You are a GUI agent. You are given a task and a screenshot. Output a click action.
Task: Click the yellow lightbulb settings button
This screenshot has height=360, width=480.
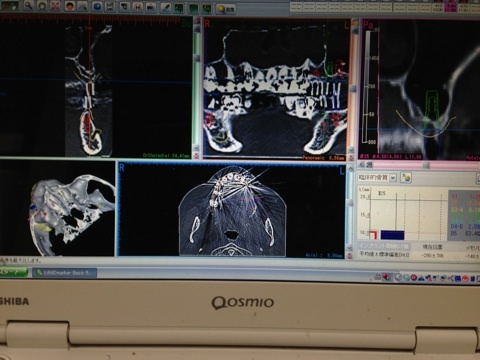pos(226,9)
